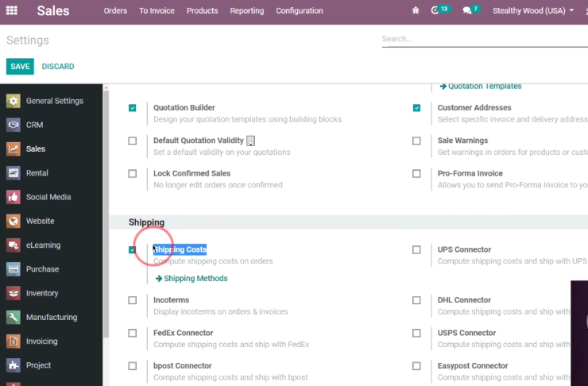This screenshot has height=386, width=588.
Task: Open the Configuration menu
Action: pyautogui.click(x=300, y=10)
